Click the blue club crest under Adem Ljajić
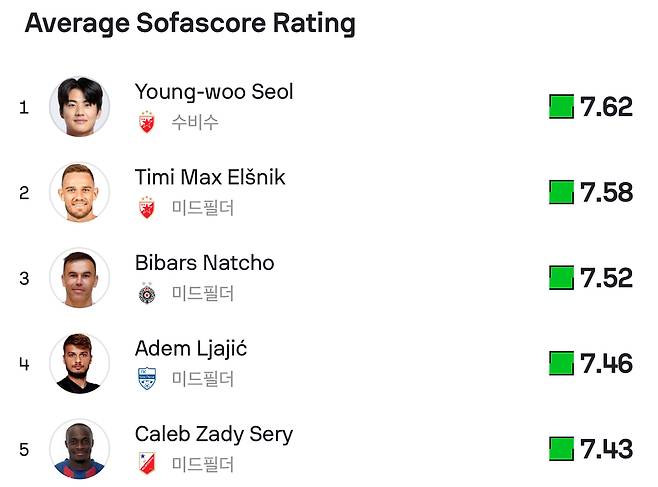The height and width of the screenshot is (487, 658). coord(147,379)
